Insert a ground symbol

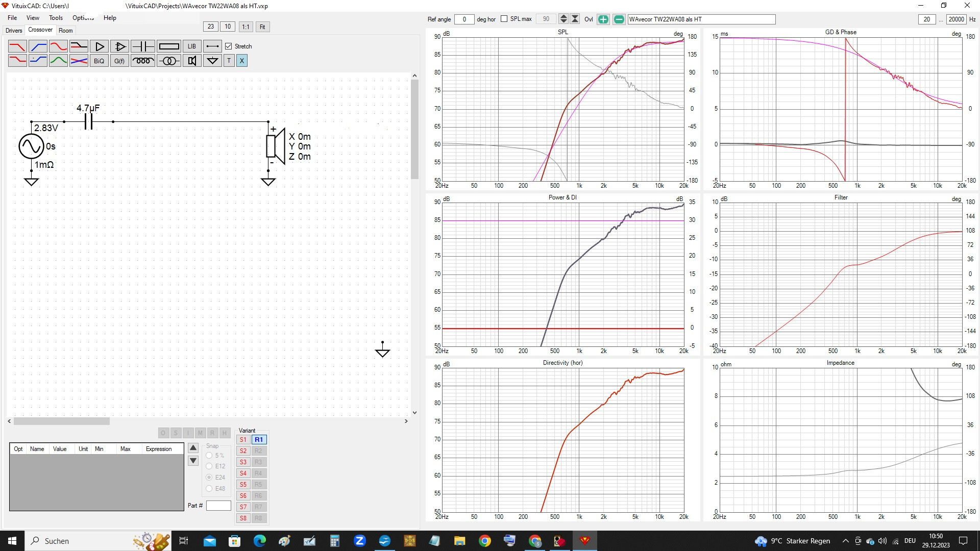point(212,61)
